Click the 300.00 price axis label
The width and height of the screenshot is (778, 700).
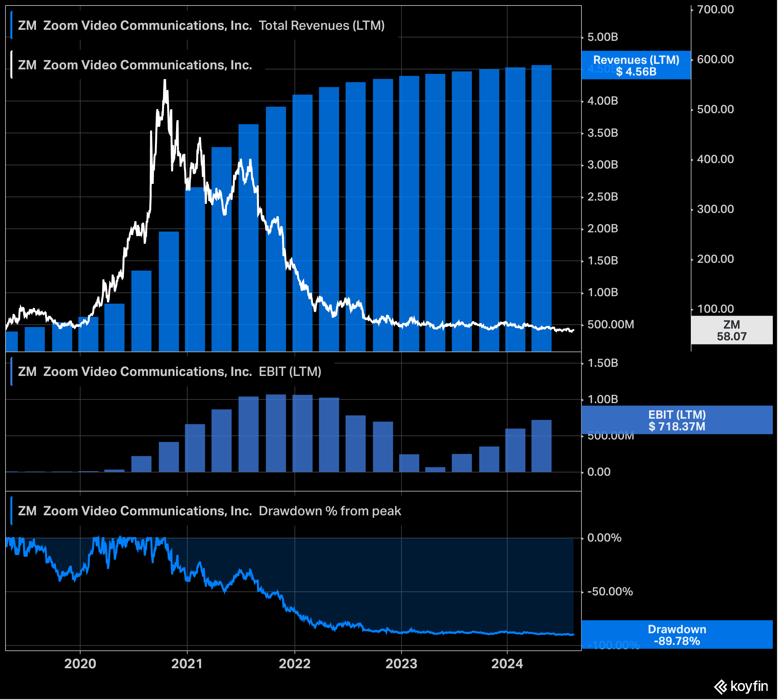(x=716, y=209)
